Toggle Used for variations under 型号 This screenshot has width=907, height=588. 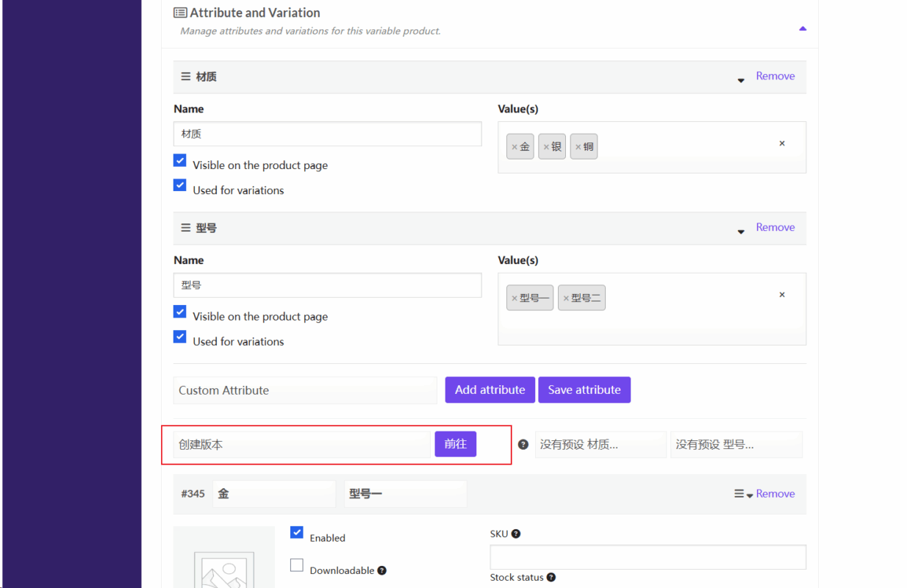click(x=180, y=337)
